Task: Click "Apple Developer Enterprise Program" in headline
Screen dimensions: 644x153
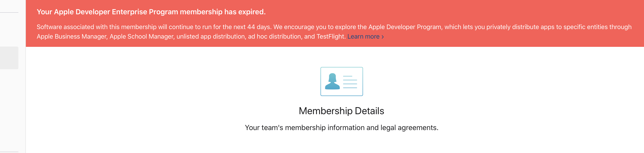Action: [x=107, y=12]
